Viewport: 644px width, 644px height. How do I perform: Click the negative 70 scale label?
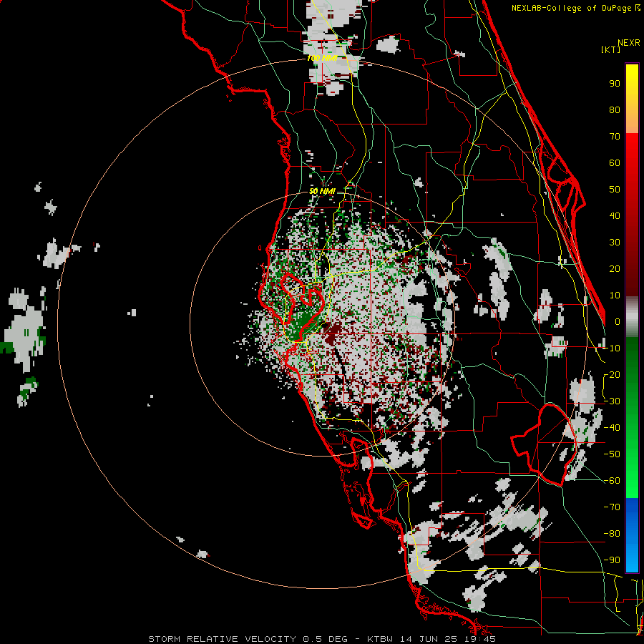click(x=612, y=507)
